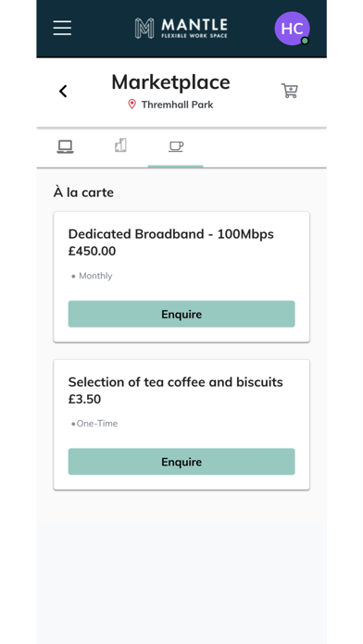The width and height of the screenshot is (363, 644).
Task: Switch to the laptop icon tab
Action: 65,146
